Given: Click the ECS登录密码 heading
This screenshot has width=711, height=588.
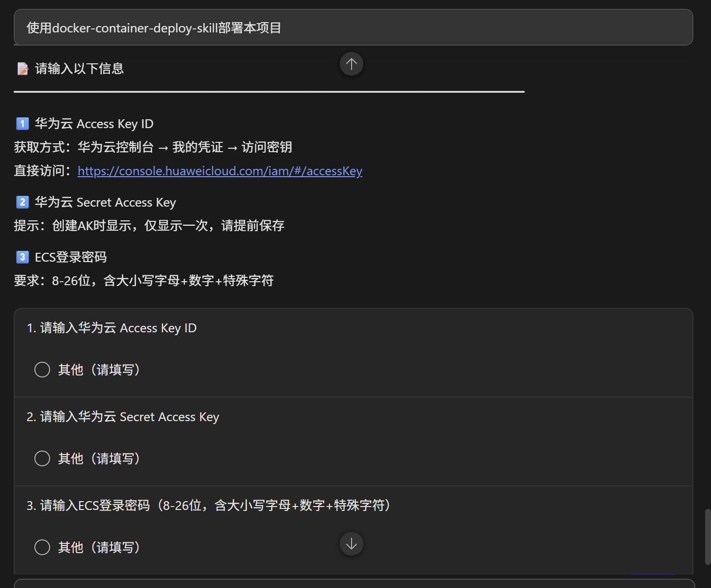Looking at the screenshot, I should click(x=71, y=257).
